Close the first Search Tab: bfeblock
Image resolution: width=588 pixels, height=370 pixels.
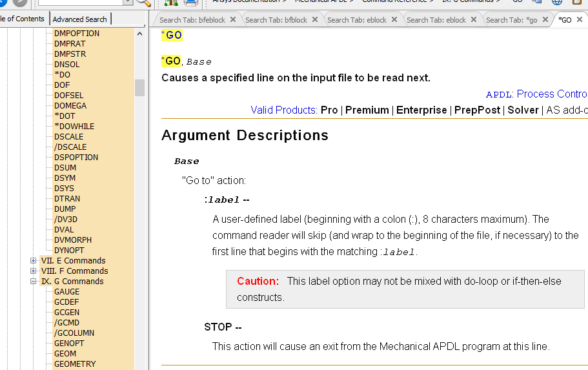coord(233,19)
